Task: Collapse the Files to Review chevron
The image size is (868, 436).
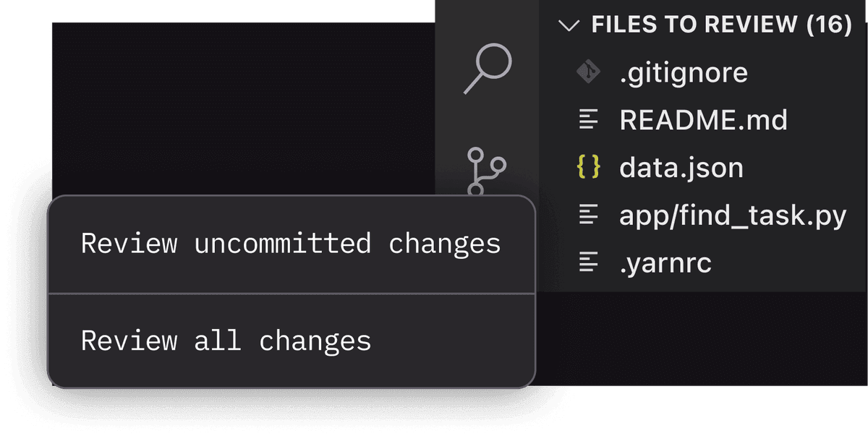Action: (x=569, y=25)
